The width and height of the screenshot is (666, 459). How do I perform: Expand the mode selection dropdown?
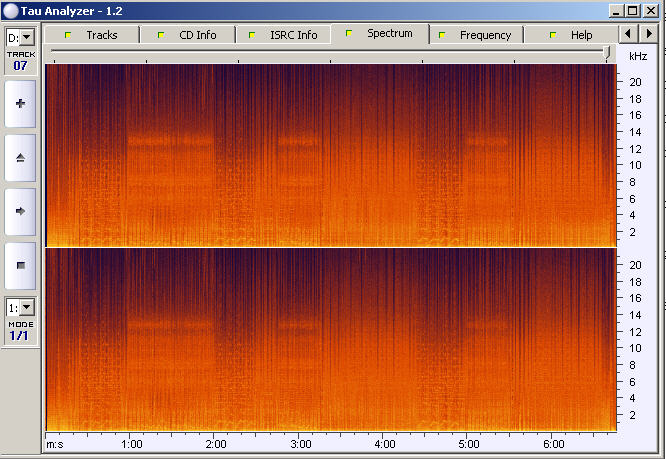point(21,308)
